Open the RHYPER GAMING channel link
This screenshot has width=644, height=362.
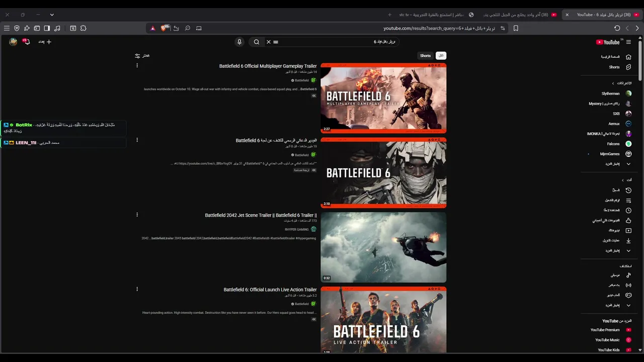coord(297,229)
